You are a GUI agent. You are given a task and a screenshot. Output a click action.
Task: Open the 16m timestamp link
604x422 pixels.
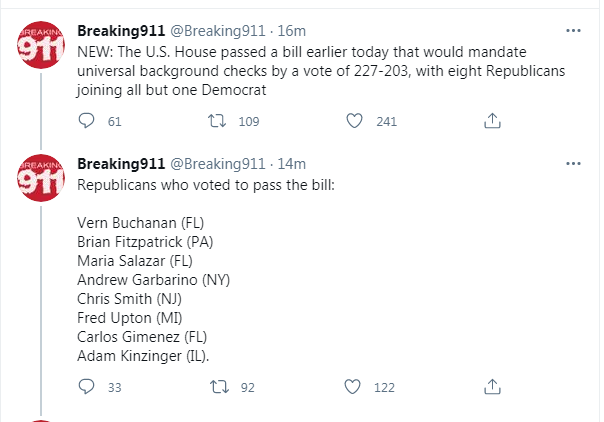(292, 30)
